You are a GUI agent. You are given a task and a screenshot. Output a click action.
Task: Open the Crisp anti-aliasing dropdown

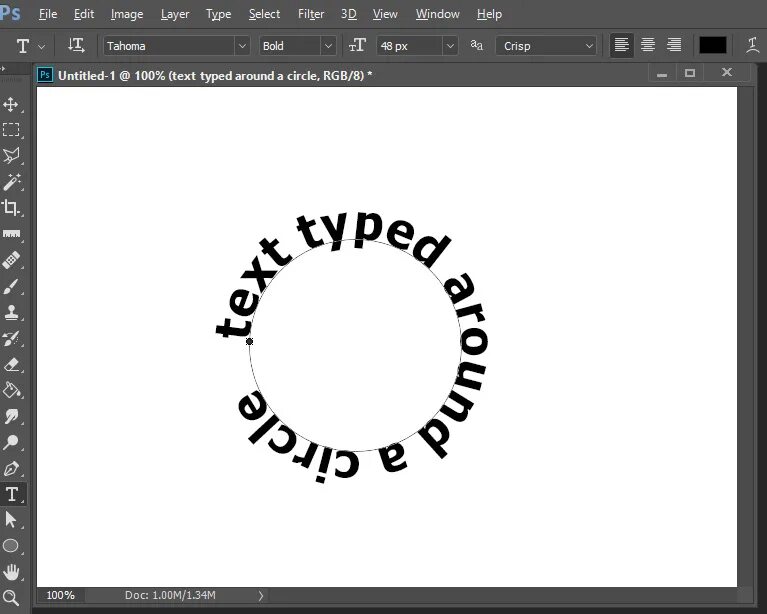[589, 46]
